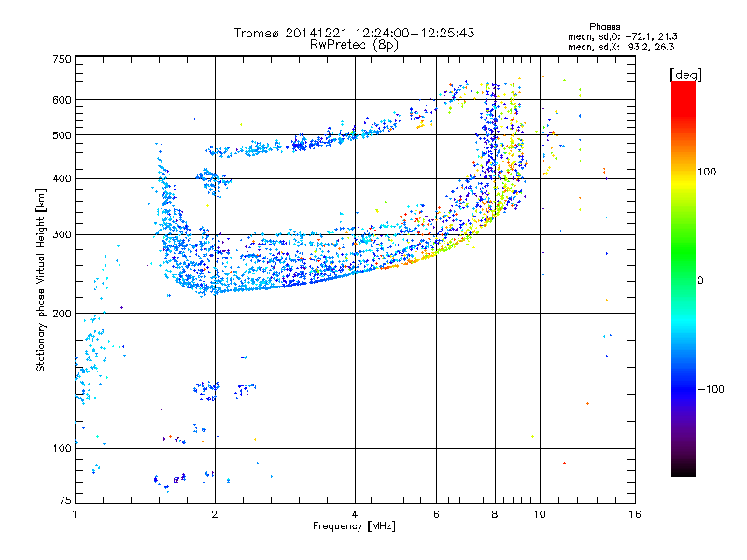Viewport: 747px width, 560px height.
Task: Click the y-axis label '400'
Action: (62, 179)
